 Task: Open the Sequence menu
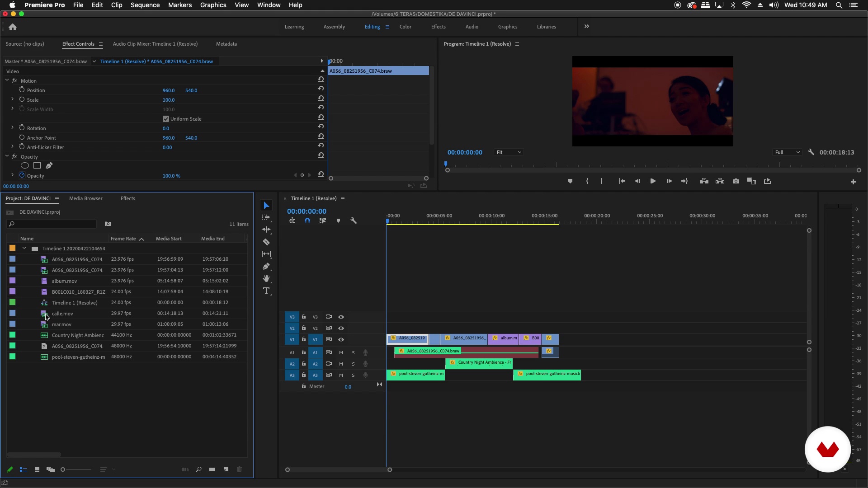tap(145, 5)
